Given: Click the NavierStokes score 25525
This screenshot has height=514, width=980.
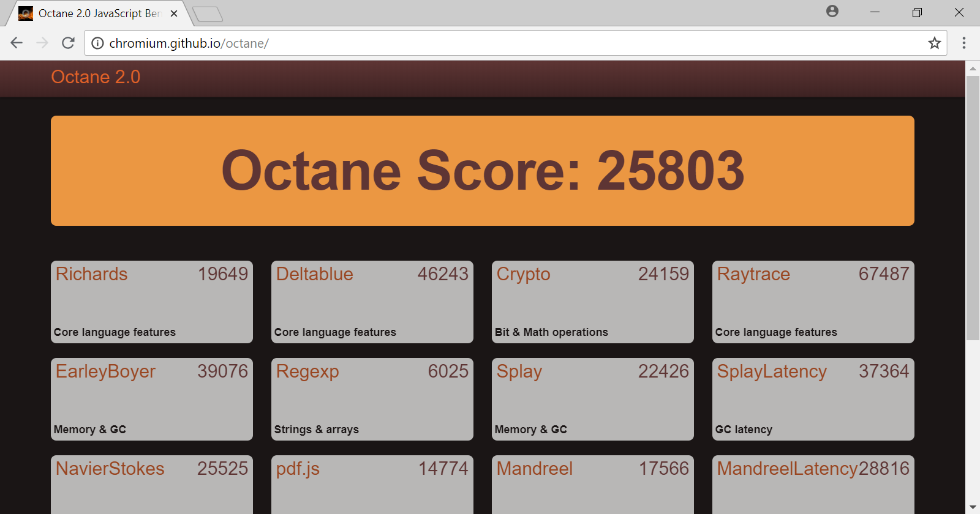Looking at the screenshot, I should [223, 469].
